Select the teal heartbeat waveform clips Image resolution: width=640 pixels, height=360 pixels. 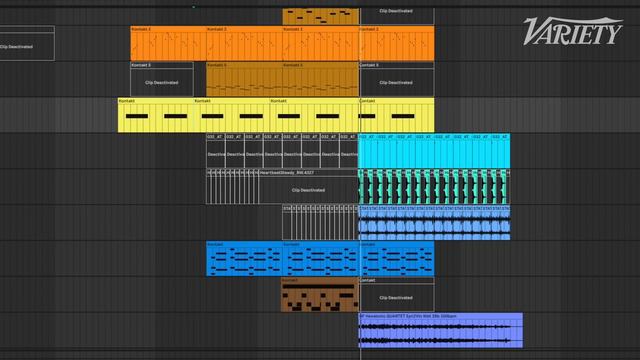click(x=434, y=187)
